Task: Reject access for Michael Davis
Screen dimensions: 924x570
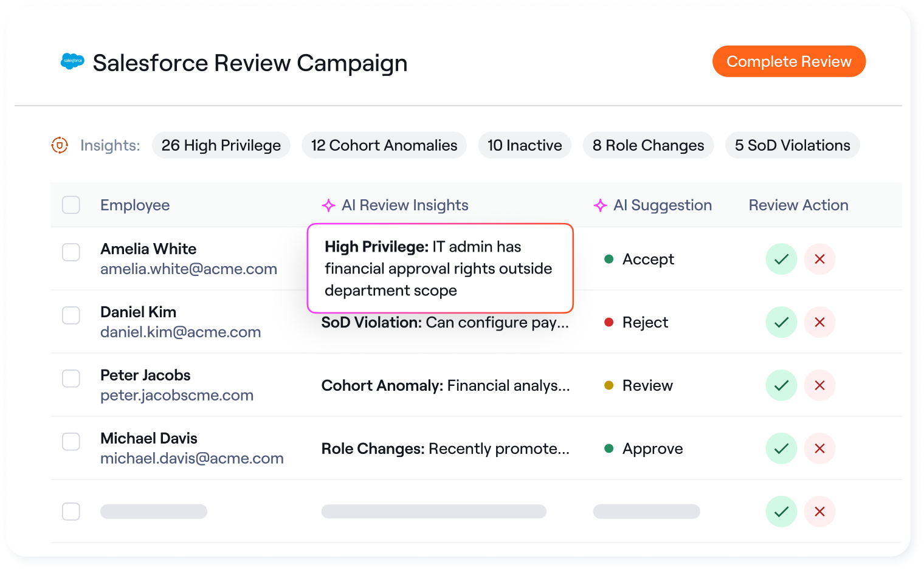Action: coord(819,448)
